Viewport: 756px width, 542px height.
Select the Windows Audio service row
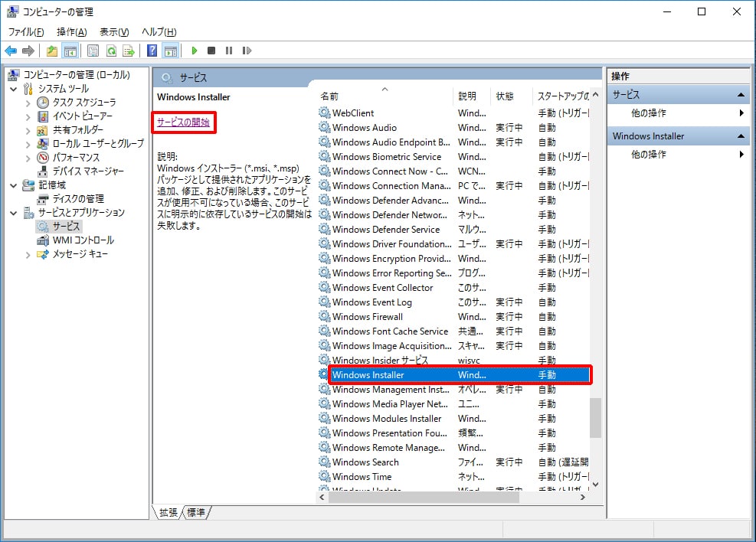point(453,128)
